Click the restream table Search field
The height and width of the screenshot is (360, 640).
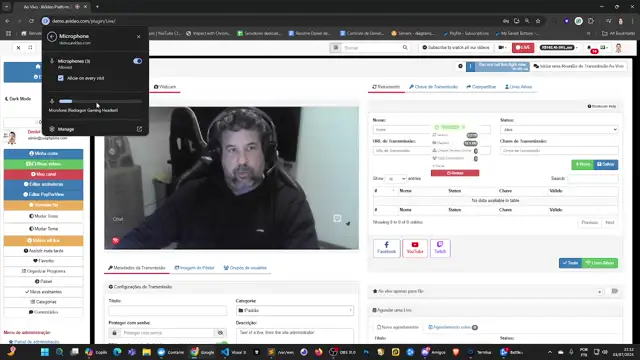coord(593,178)
